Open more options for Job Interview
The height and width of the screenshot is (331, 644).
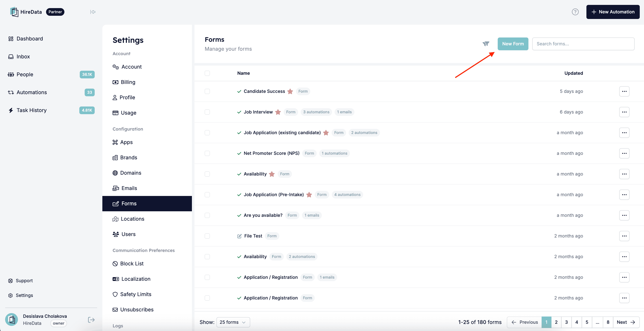pyautogui.click(x=624, y=112)
